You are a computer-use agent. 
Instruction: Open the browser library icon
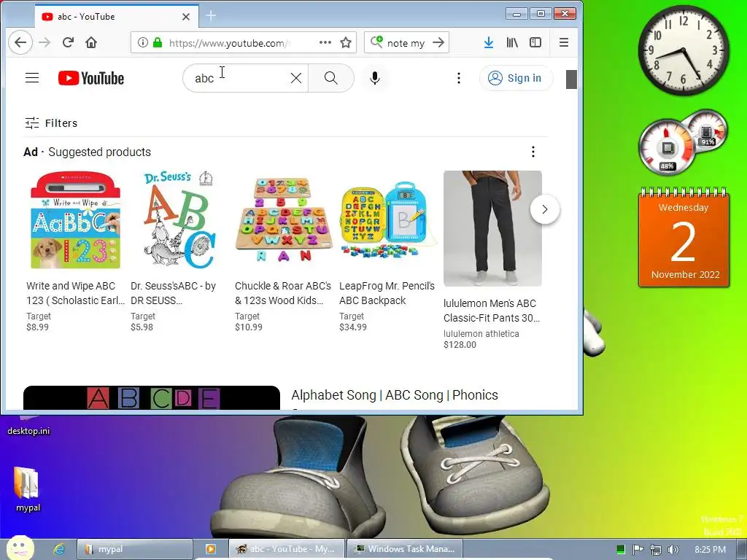[x=512, y=42]
